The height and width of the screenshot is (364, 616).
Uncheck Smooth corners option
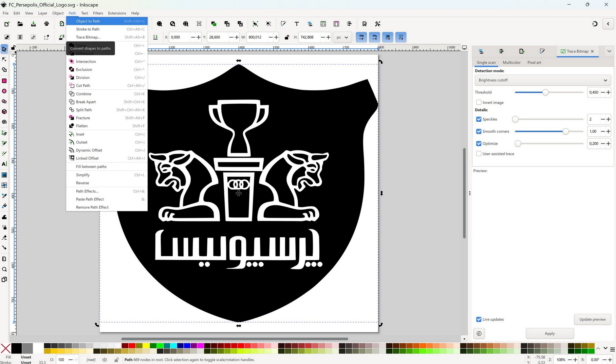tap(479, 131)
